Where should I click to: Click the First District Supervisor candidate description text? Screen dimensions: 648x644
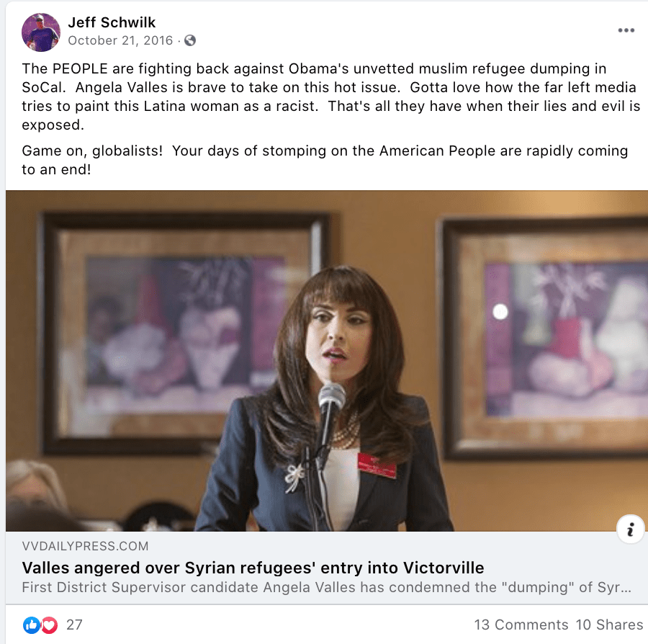(326, 587)
